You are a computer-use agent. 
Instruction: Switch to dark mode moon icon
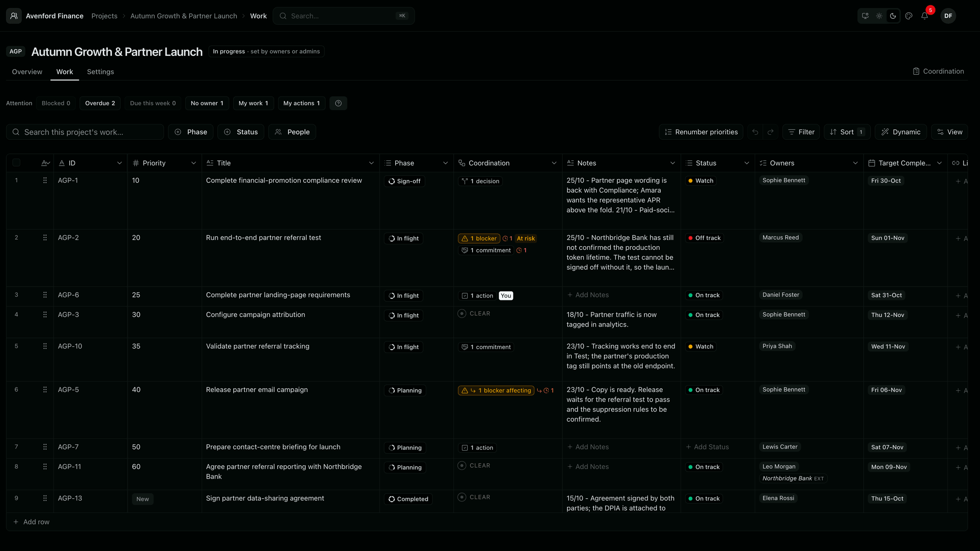click(x=893, y=16)
